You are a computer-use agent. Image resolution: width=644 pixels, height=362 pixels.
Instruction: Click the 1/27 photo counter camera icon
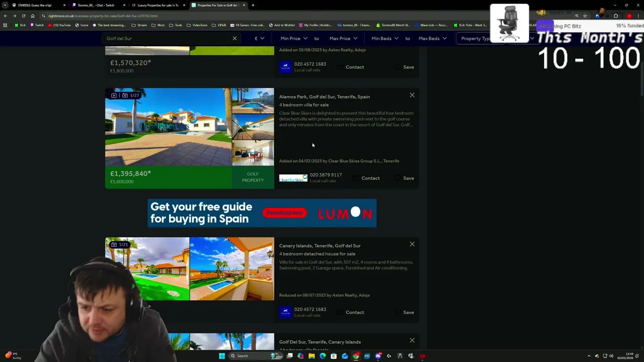[x=125, y=96]
